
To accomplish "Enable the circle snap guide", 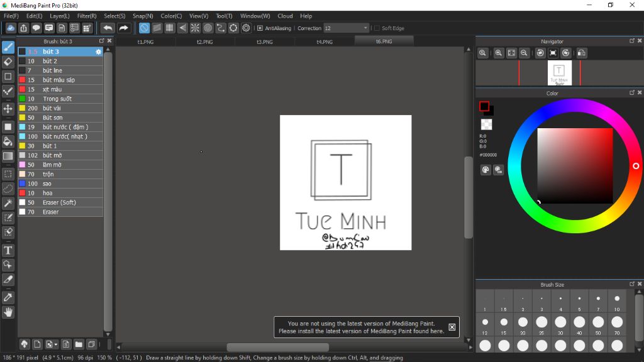I will click(x=208, y=28).
